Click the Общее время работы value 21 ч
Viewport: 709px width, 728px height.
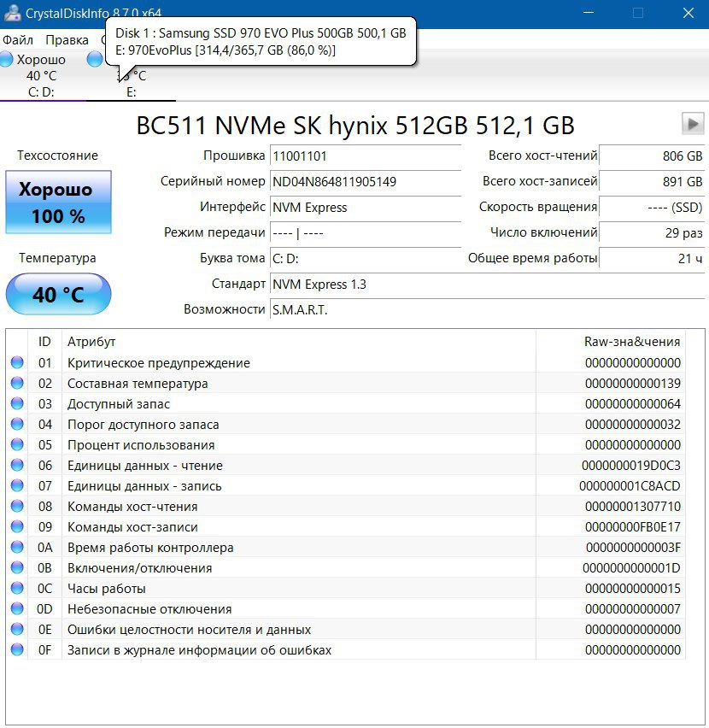[652, 258]
